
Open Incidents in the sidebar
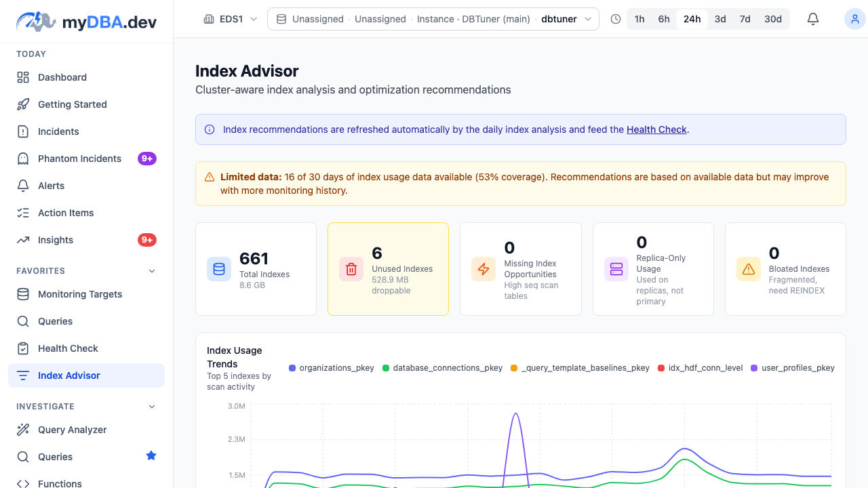point(86,131)
